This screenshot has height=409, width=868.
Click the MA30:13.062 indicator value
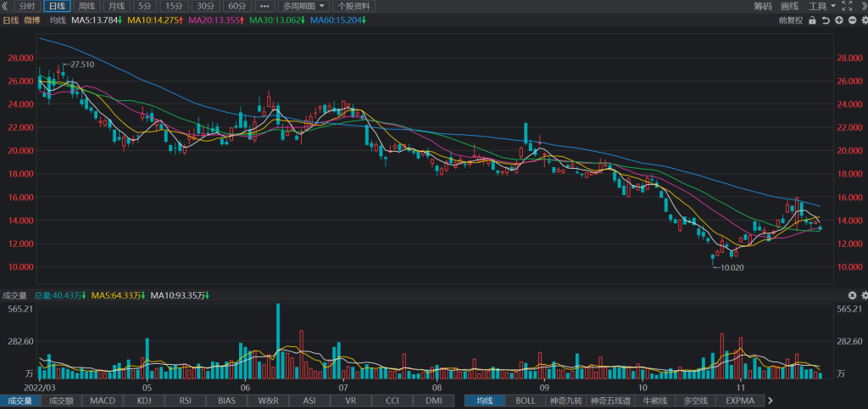(x=277, y=20)
